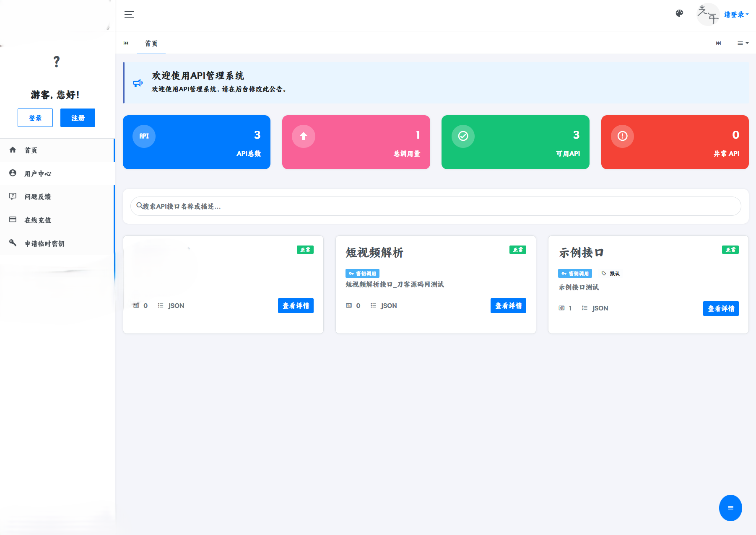Select the 首页 tab
Image resolution: width=756 pixels, height=535 pixels.
[x=151, y=44]
